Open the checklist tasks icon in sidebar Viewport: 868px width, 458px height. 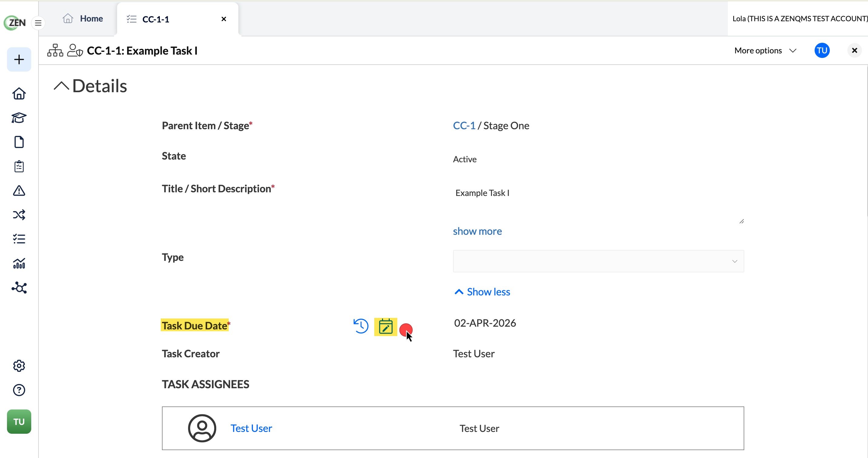pos(19,239)
